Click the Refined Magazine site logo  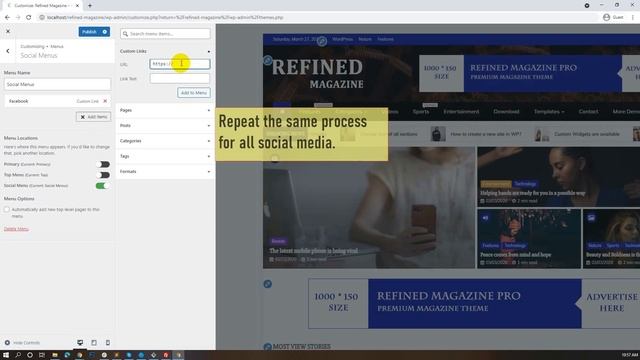318,73
